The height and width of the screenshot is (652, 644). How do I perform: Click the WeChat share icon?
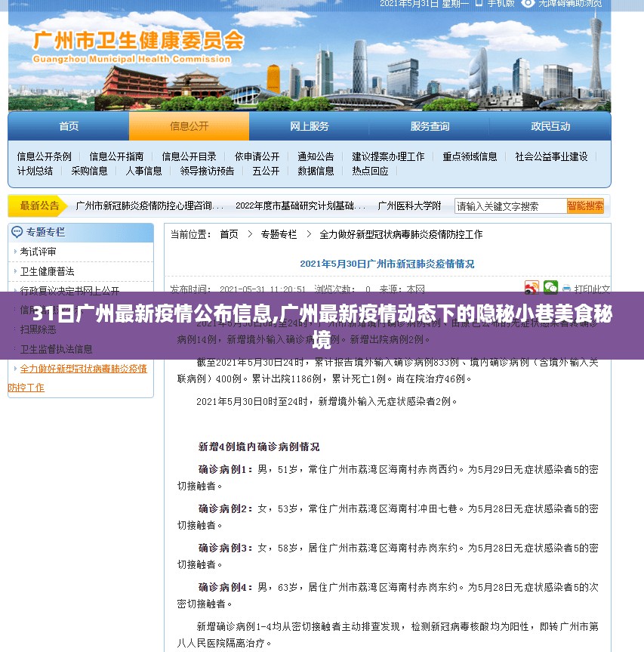click(551, 287)
